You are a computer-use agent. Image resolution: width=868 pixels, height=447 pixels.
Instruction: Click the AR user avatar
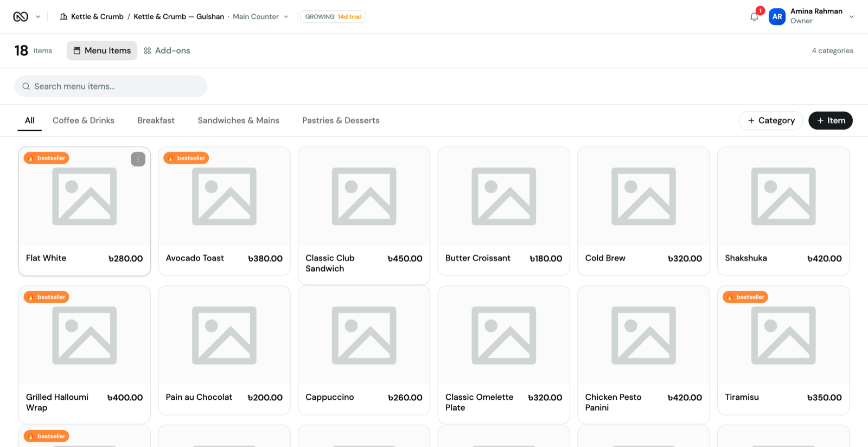pos(777,17)
